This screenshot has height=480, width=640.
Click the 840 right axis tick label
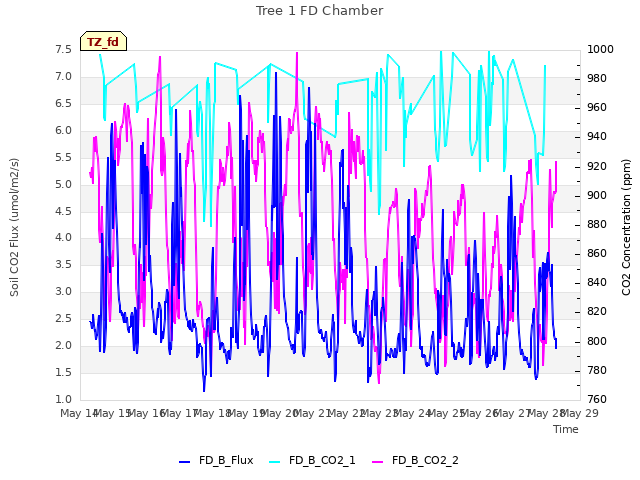pos(597,282)
